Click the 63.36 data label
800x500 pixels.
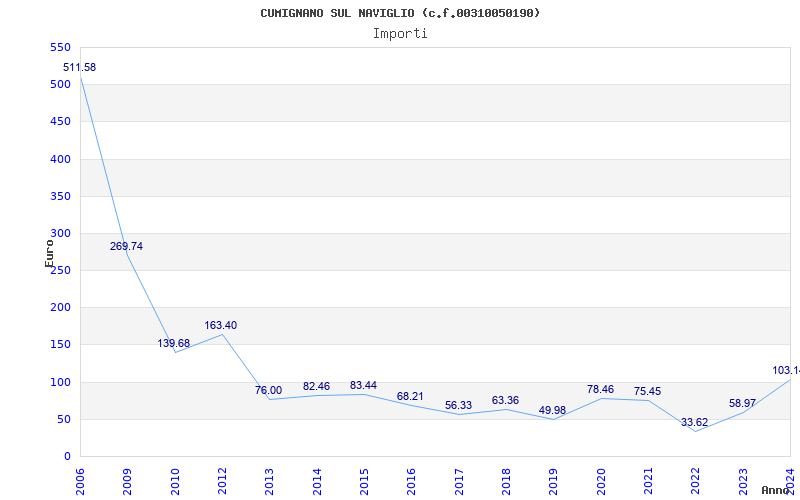tap(505, 401)
